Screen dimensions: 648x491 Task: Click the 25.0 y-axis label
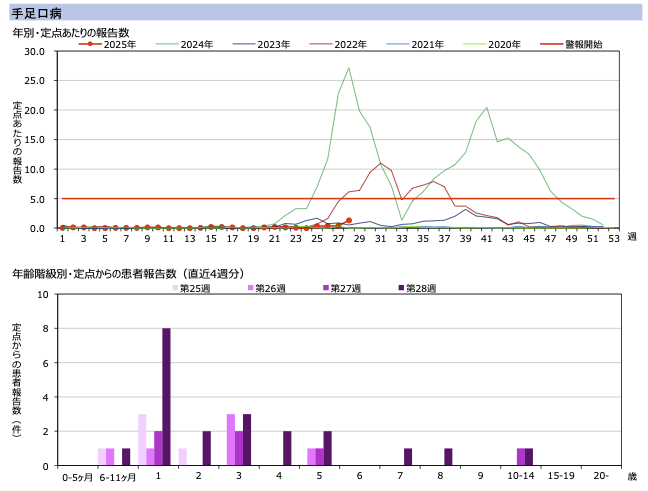tap(34, 81)
